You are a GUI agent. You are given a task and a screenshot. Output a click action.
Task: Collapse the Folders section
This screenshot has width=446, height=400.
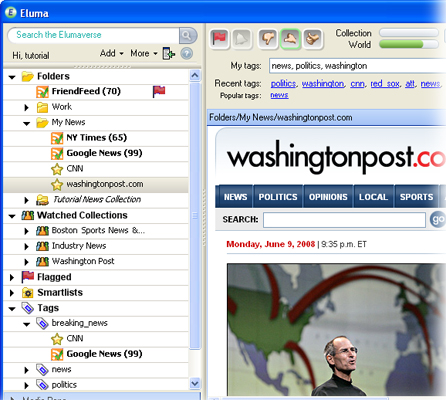(x=12, y=77)
